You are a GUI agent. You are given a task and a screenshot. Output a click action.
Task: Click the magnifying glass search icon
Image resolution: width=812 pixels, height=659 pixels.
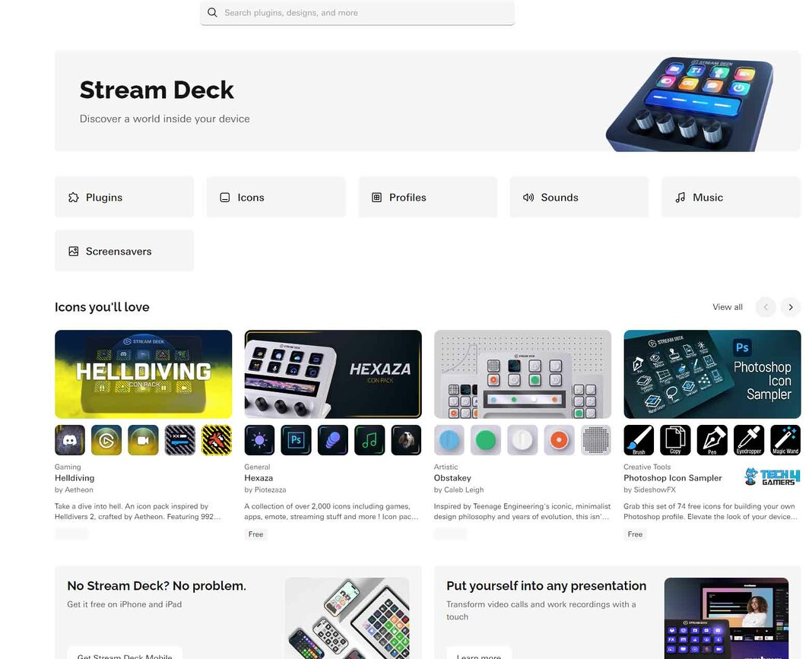pos(212,13)
